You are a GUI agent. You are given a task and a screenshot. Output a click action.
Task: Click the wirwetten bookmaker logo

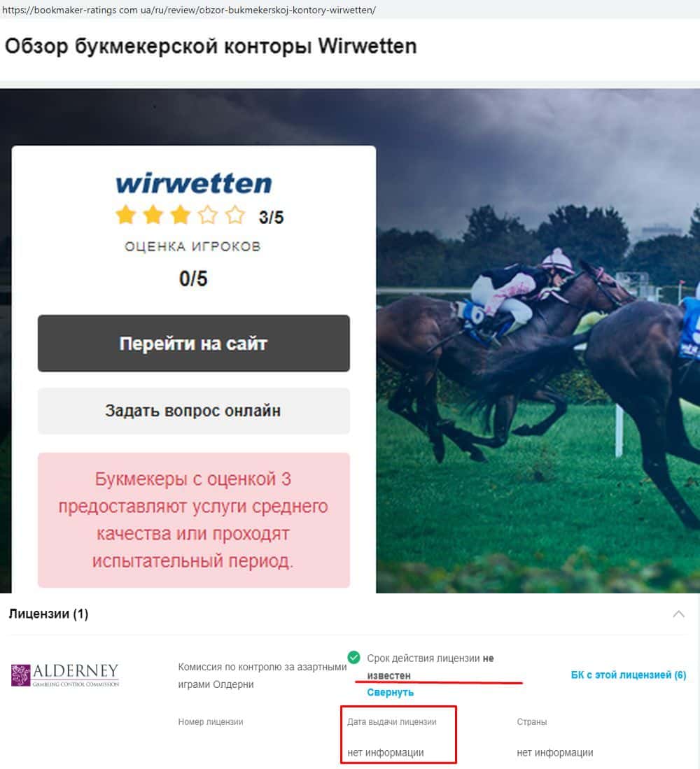[194, 184]
